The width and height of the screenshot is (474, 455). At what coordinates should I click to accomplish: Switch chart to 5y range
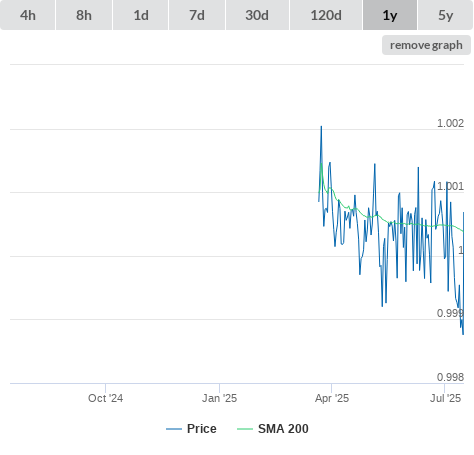[x=446, y=15]
